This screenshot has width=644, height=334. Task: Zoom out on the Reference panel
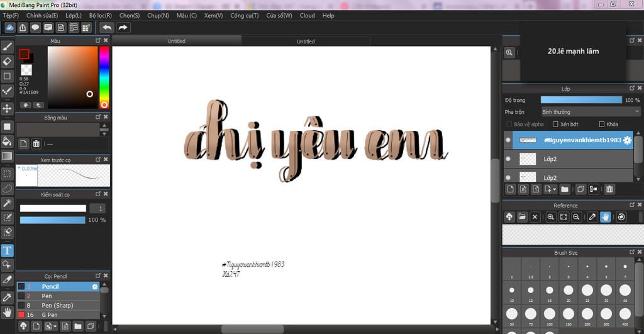[576, 217]
